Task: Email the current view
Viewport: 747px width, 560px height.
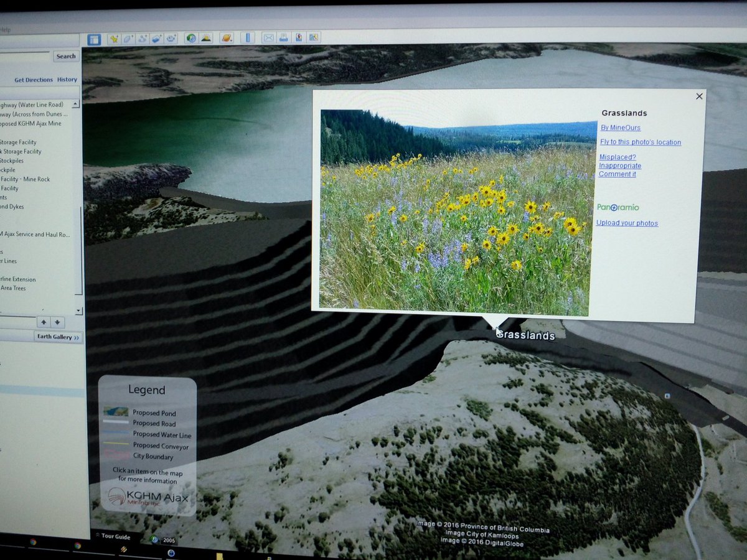Action: click(x=269, y=38)
